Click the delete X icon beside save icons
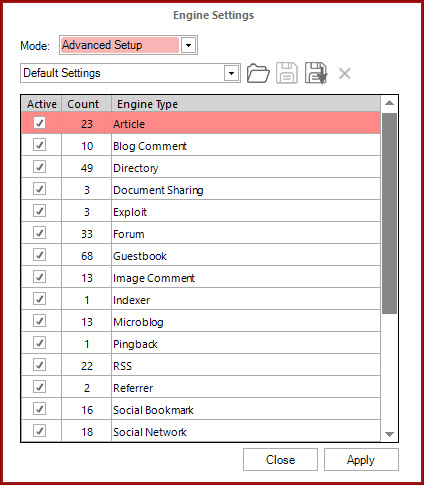 point(345,73)
